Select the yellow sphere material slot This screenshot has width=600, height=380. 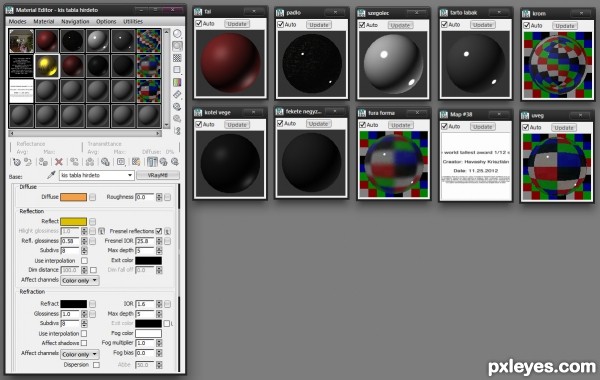point(47,66)
